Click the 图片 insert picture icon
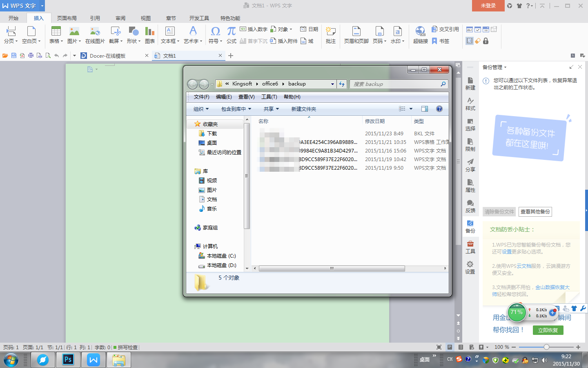This screenshot has width=588, height=368. click(x=74, y=31)
